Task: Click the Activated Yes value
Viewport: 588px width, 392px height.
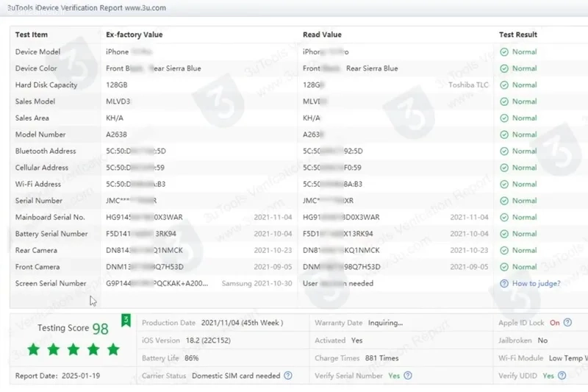Action: coord(356,341)
